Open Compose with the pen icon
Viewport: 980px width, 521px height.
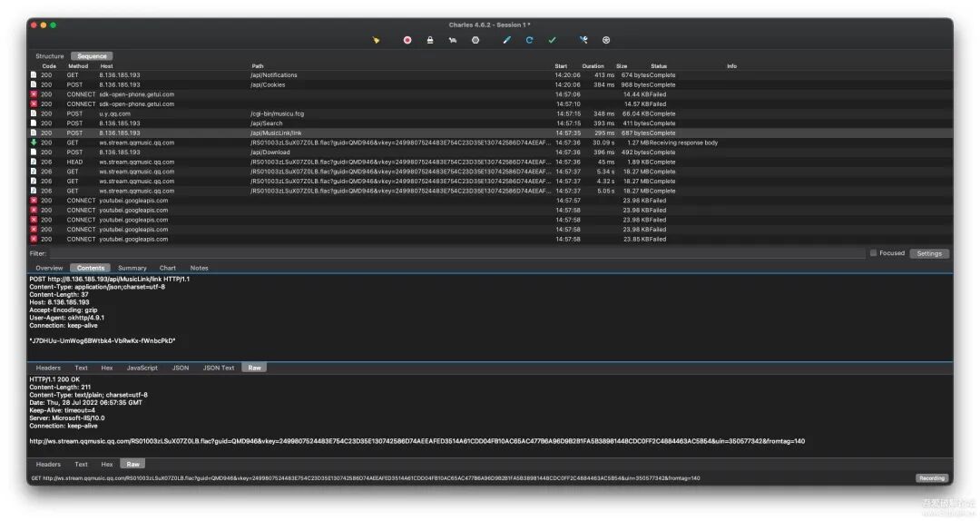point(507,40)
